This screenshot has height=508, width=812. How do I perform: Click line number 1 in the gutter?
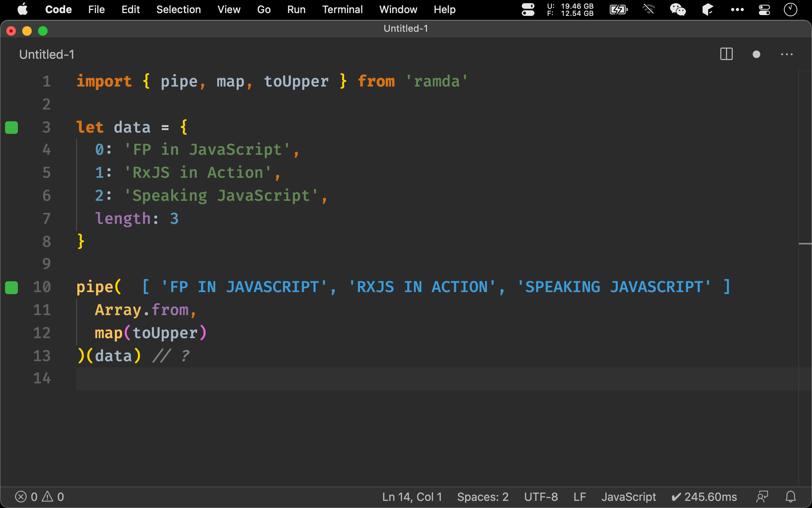point(46,81)
